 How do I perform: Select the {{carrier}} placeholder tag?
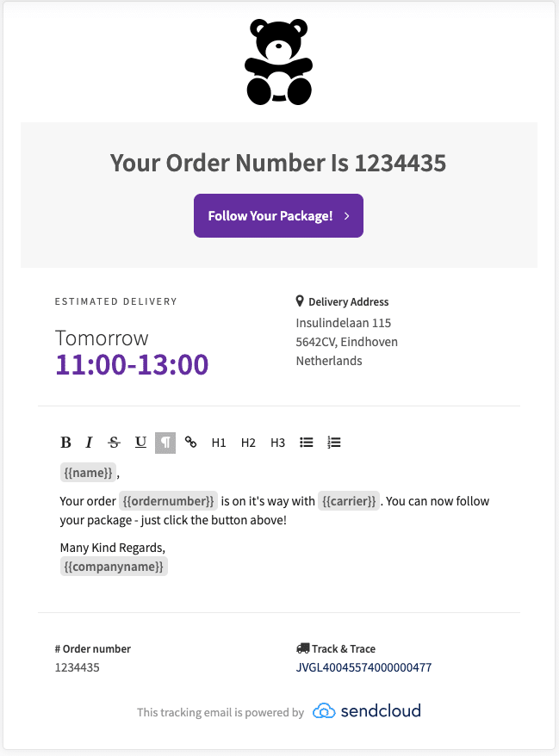[349, 501]
